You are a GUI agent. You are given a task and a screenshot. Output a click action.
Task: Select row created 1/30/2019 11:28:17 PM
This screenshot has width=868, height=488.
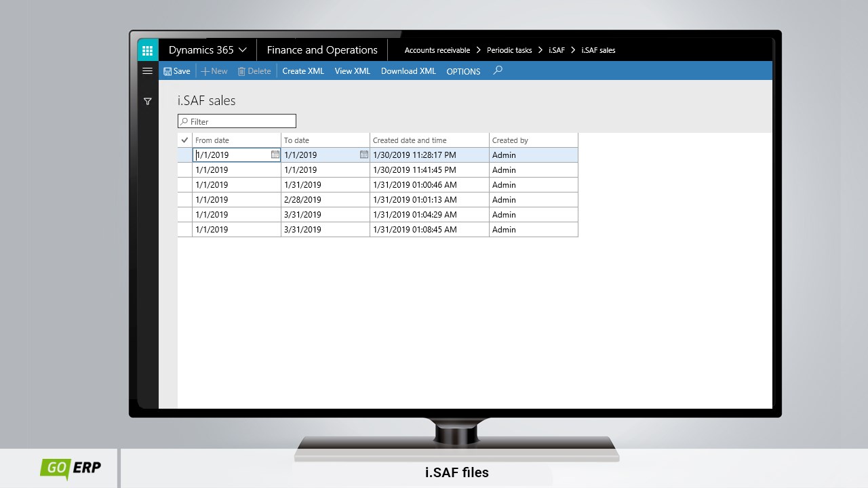[378, 155]
